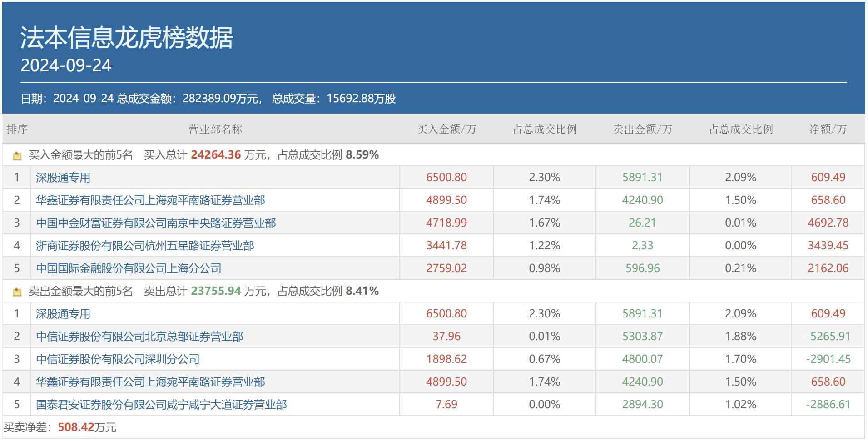Click the net amount -2901.45
868x441 pixels.
pyautogui.click(x=828, y=359)
